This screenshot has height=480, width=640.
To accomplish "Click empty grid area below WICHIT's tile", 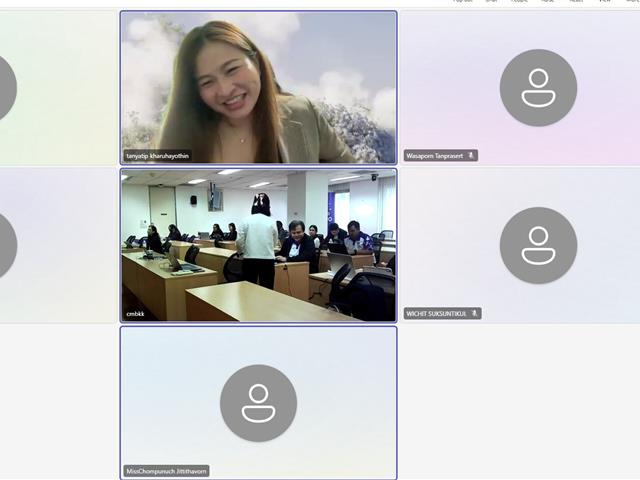I will tap(518, 402).
